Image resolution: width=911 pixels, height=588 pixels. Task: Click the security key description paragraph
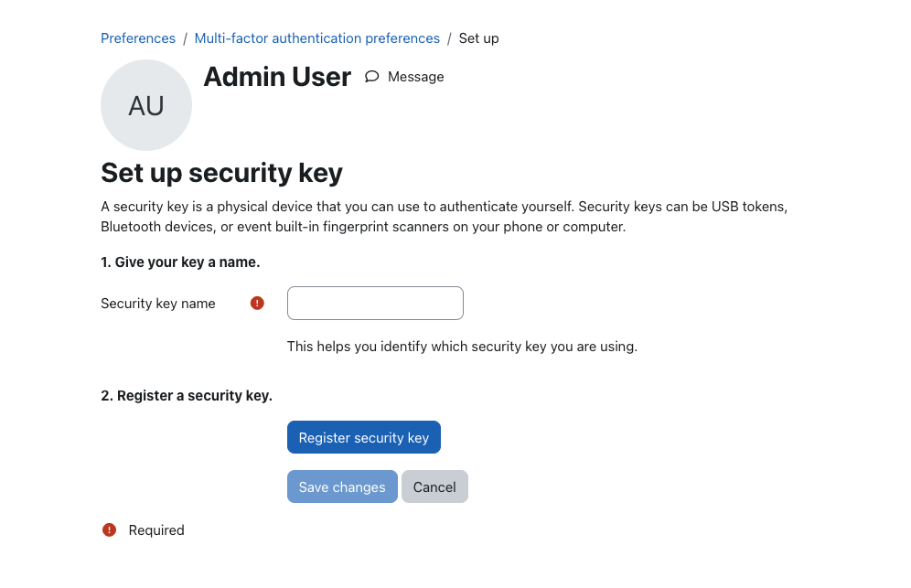click(x=445, y=217)
